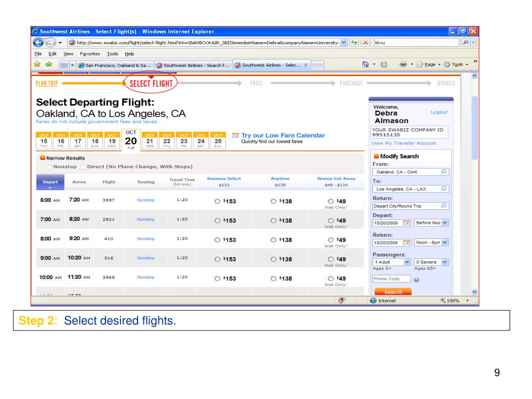This screenshot has height=399, width=532.
Task: Open picker beside Depart City/Round Trip field
Action: coord(443,206)
